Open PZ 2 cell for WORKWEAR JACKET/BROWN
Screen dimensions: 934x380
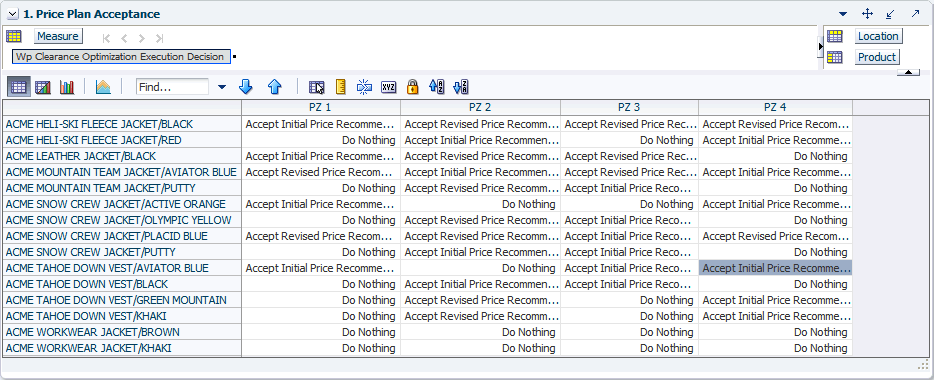(480, 332)
